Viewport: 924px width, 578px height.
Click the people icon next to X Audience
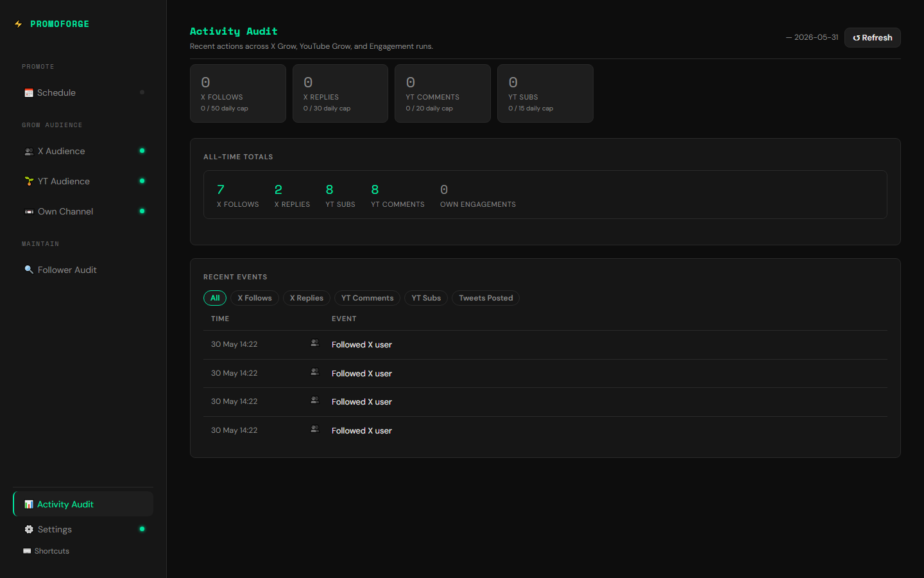[29, 152]
